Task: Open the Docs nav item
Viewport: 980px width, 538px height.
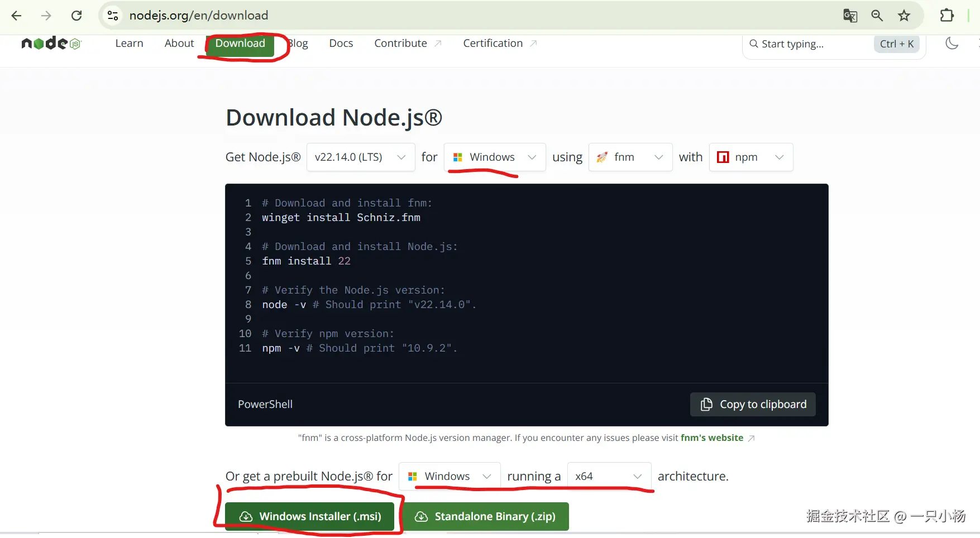Action: point(341,44)
